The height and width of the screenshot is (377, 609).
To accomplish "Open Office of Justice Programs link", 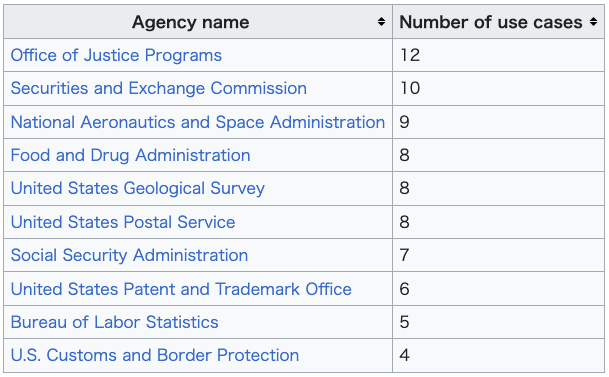I will (116, 55).
